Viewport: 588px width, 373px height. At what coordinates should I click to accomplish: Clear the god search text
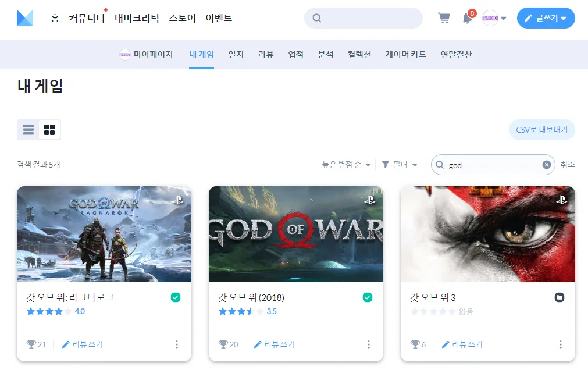(547, 165)
